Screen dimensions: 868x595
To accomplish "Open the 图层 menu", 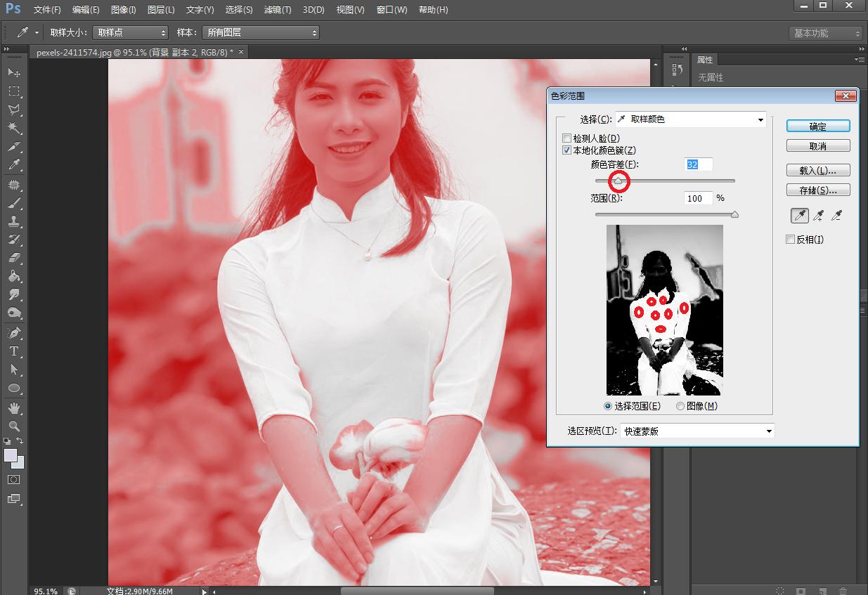I will [161, 10].
